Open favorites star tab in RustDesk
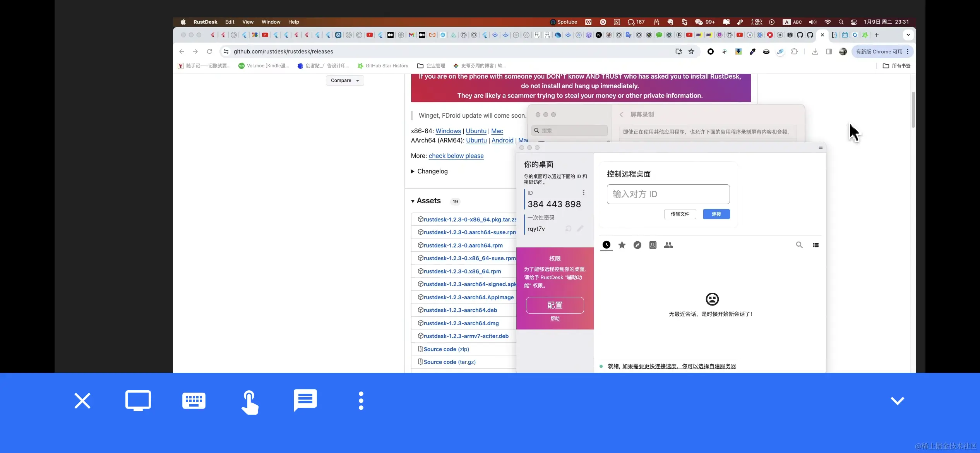Viewport: 980px width, 453px height. (622, 245)
